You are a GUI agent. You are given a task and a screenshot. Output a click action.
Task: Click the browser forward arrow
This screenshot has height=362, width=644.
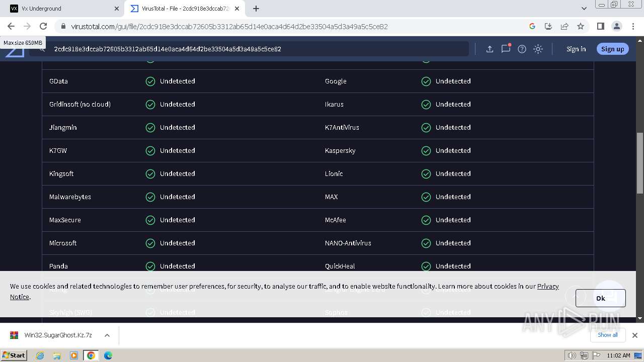tap(27, 26)
